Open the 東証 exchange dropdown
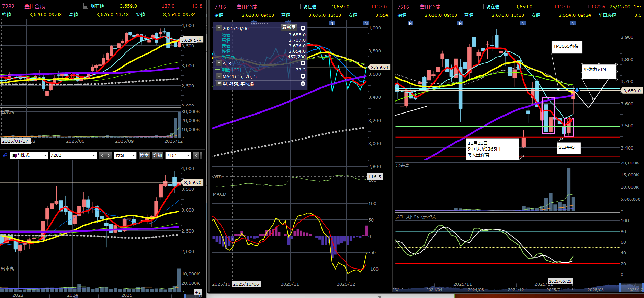Image resolution: width=644 pixels, height=298 pixels. pos(125,155)
